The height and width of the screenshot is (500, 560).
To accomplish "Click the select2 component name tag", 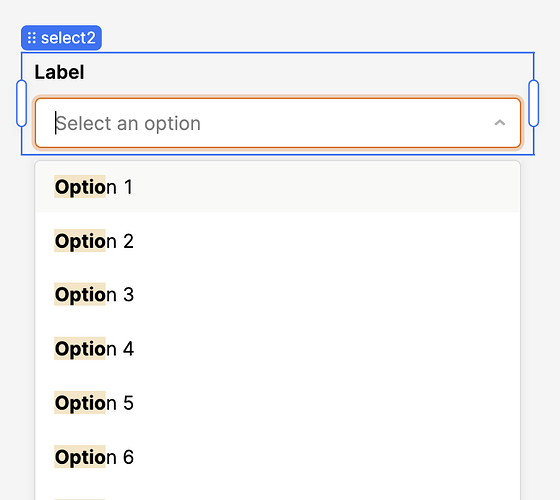I will pos(61,38).
